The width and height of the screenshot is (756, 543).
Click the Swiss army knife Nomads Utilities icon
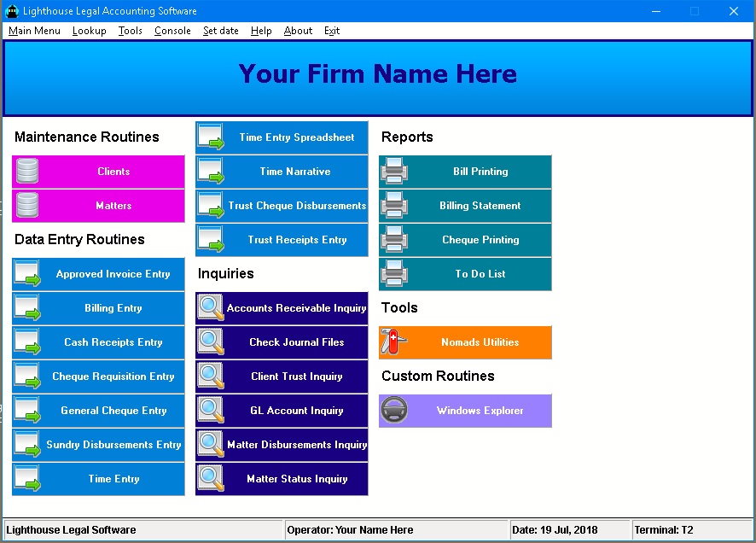[x=394, y=342]
